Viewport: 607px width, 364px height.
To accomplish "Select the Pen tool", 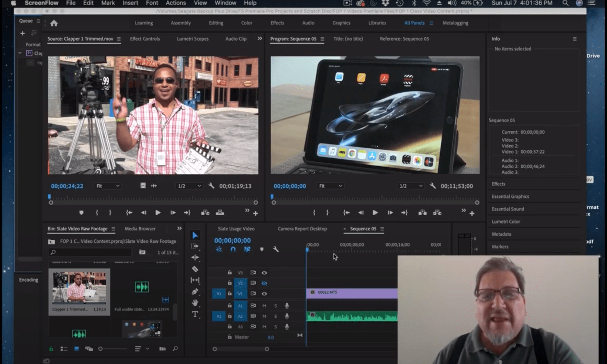I will click(x=195, y=292).
